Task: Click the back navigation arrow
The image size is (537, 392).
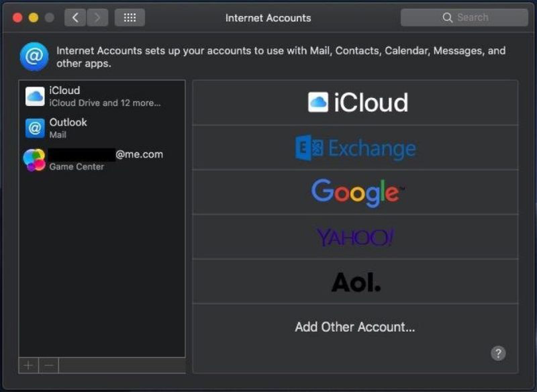Action: click(x=75, y=17)
